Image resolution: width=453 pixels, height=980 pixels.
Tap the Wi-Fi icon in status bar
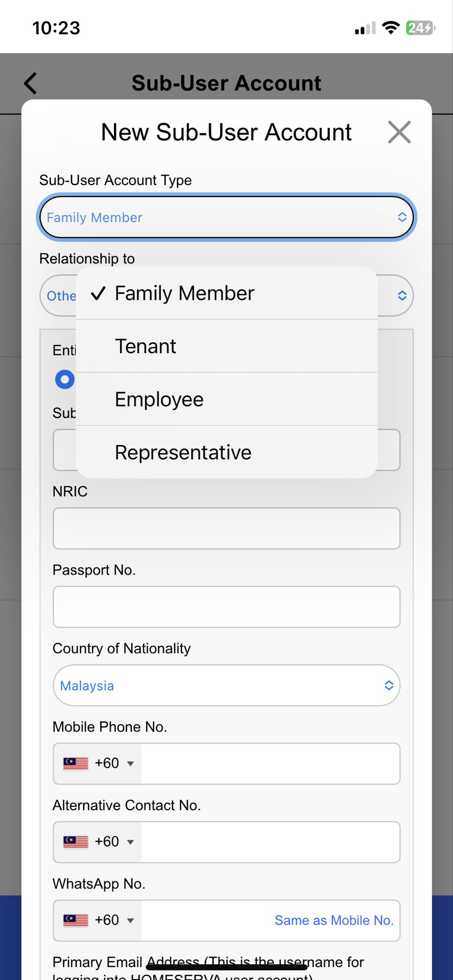point(391,28)
